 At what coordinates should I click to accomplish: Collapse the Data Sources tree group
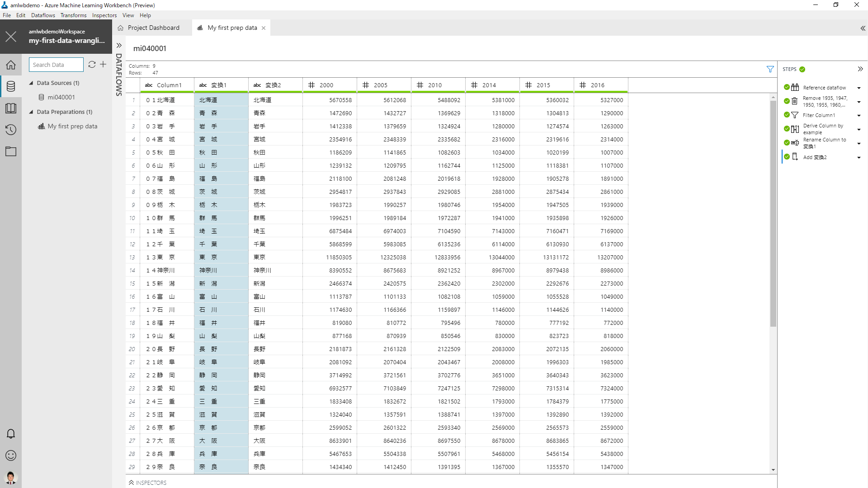[31, 83]
